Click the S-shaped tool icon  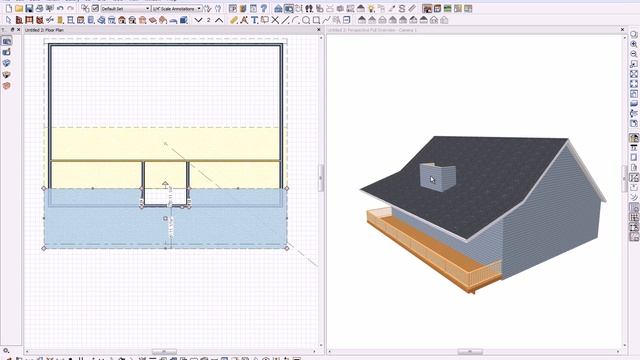(x=402, y=9)
